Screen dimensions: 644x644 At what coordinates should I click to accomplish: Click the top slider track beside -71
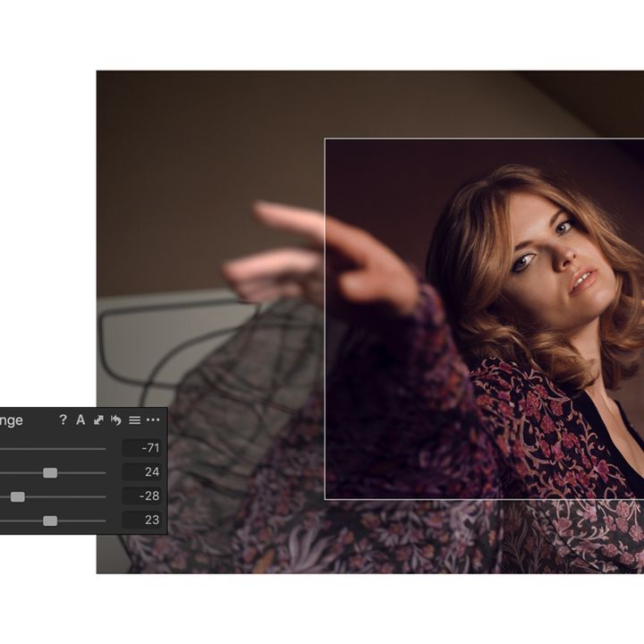[x=54, y=449]
